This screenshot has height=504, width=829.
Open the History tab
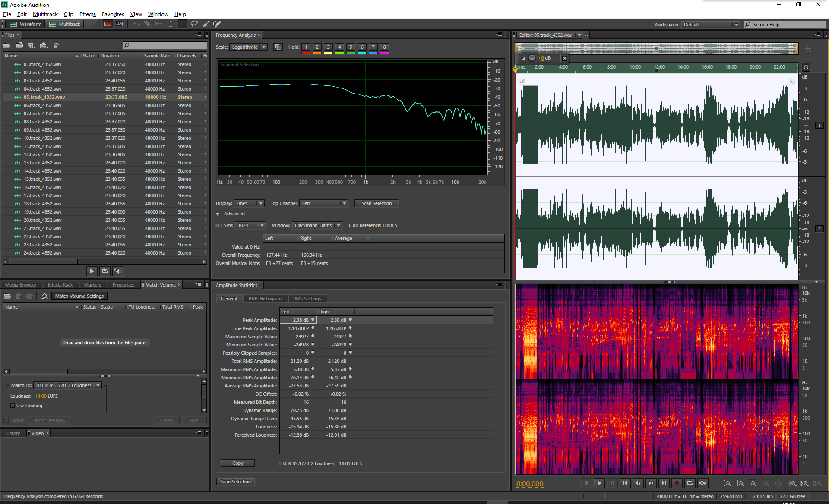click(13, 433)
